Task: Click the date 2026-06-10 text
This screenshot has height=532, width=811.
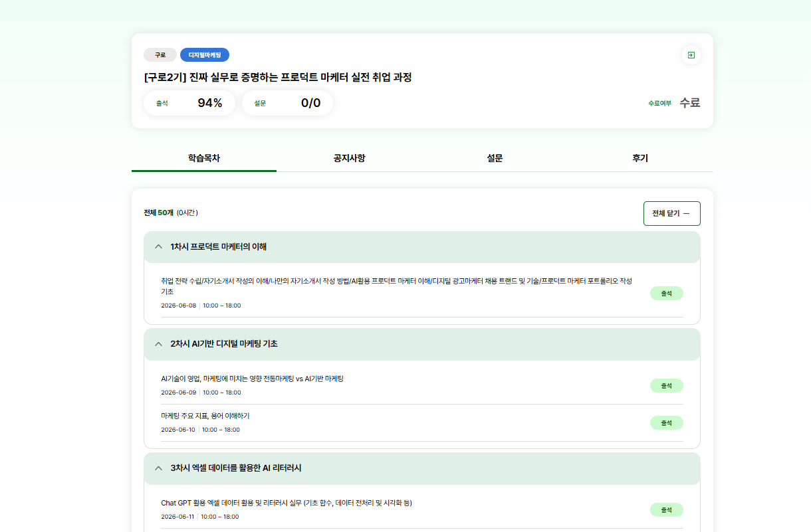Action: click(178, 430)
